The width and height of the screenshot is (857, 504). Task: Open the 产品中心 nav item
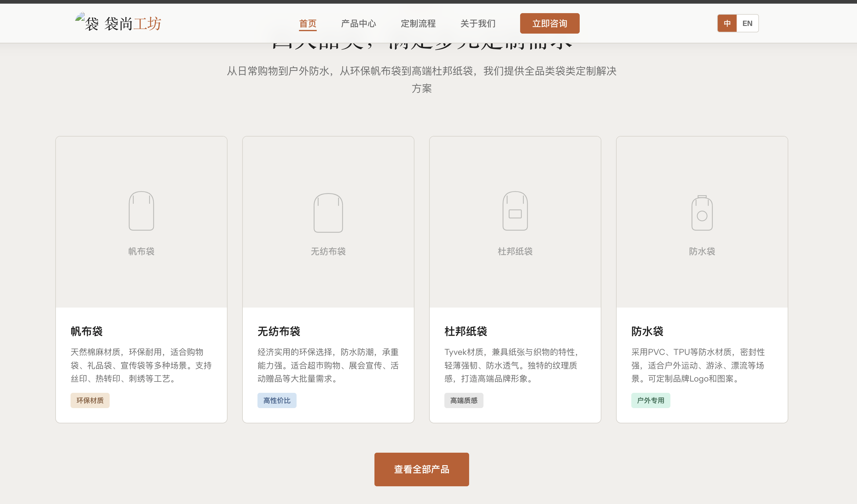pos(359,24)
